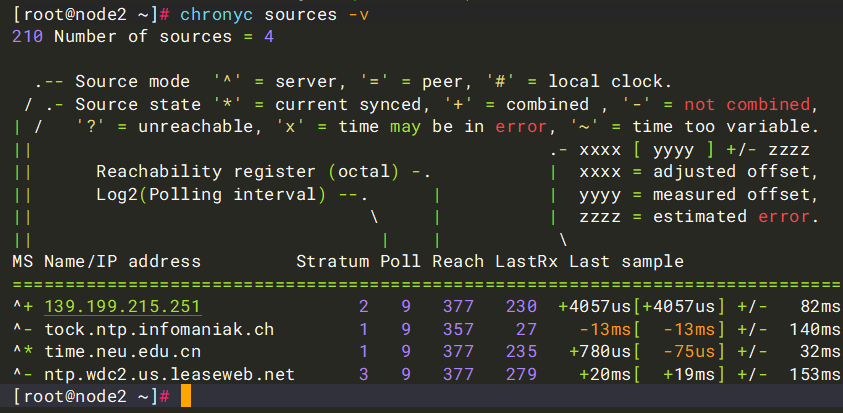Click the 'MS' column header

coord(23,261)
